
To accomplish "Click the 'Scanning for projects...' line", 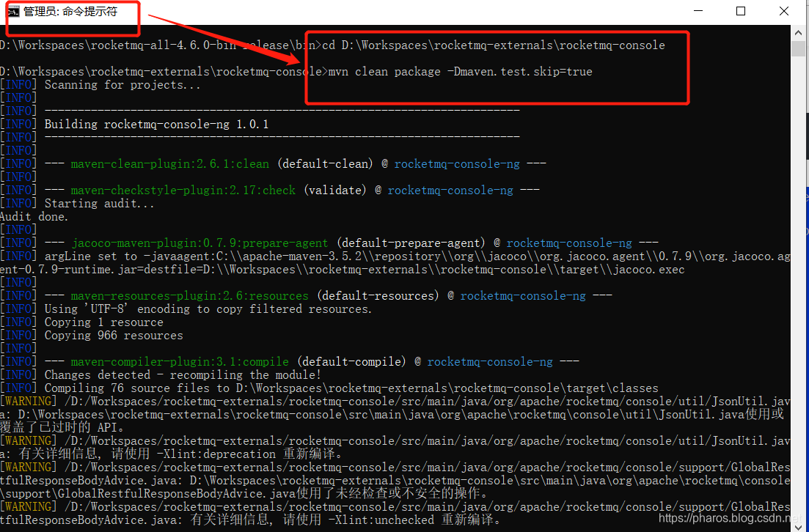I will click(x=122, y=85).
